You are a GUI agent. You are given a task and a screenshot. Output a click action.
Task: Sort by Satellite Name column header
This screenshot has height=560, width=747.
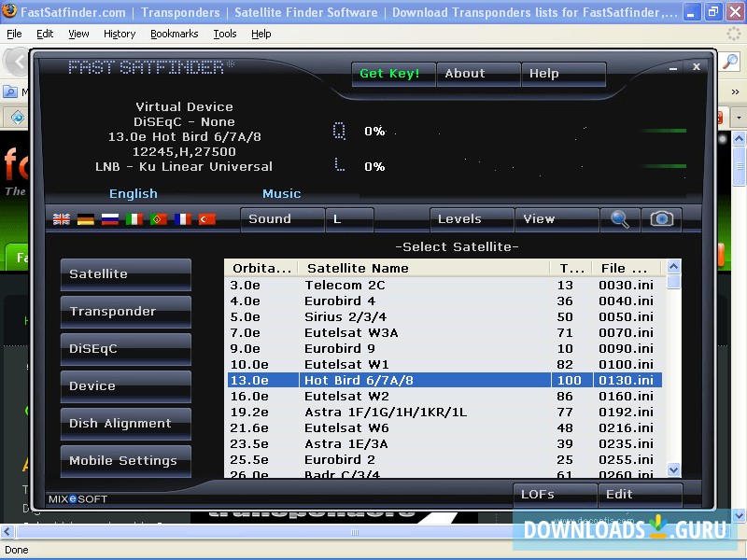(x=424, y=268)
